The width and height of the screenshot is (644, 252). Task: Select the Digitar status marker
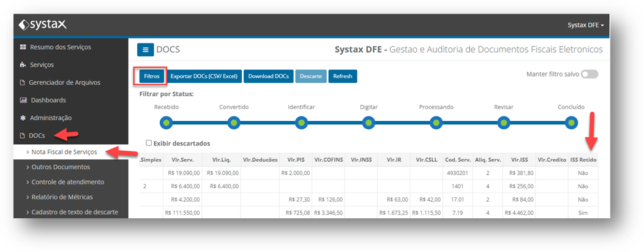(x=369, y=123)
